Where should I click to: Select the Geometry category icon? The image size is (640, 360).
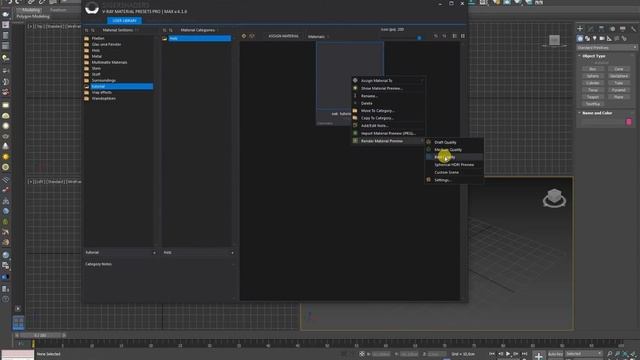point(580,38)
